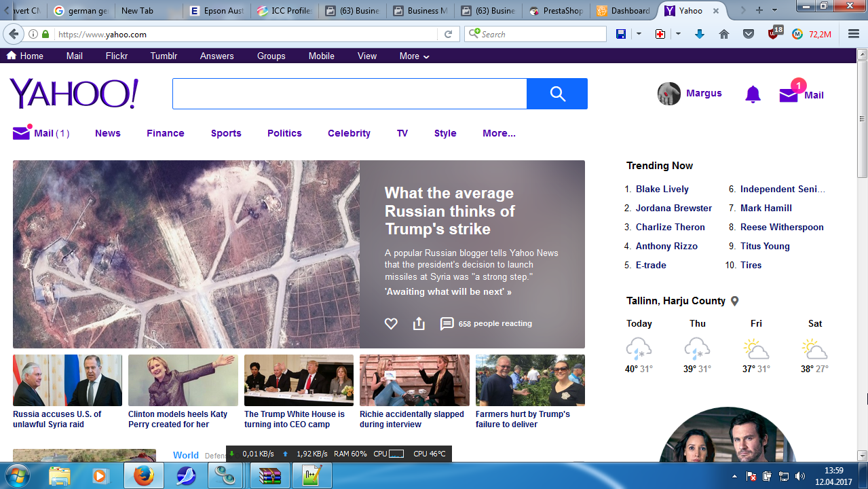Open Clinton models heels story thumbnail
This screenshot has width=868, height=489.
pyautogui.click(x=183, y=380)
